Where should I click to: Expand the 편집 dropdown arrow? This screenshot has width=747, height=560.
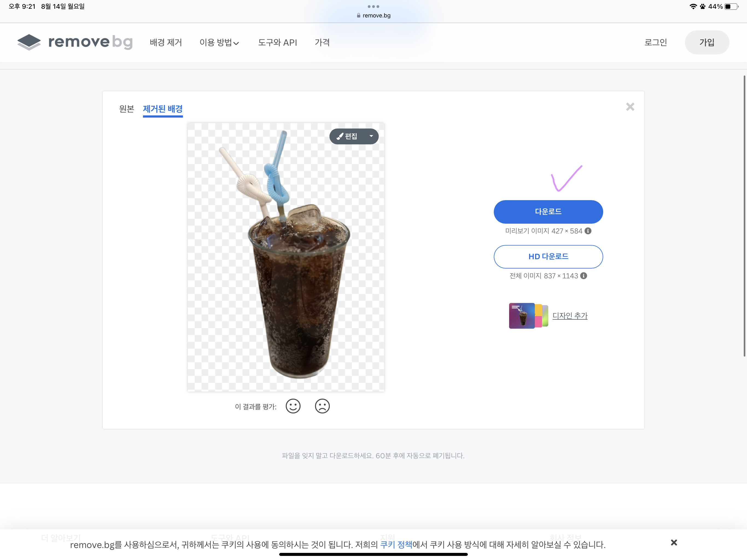click(x=371, y=136)
